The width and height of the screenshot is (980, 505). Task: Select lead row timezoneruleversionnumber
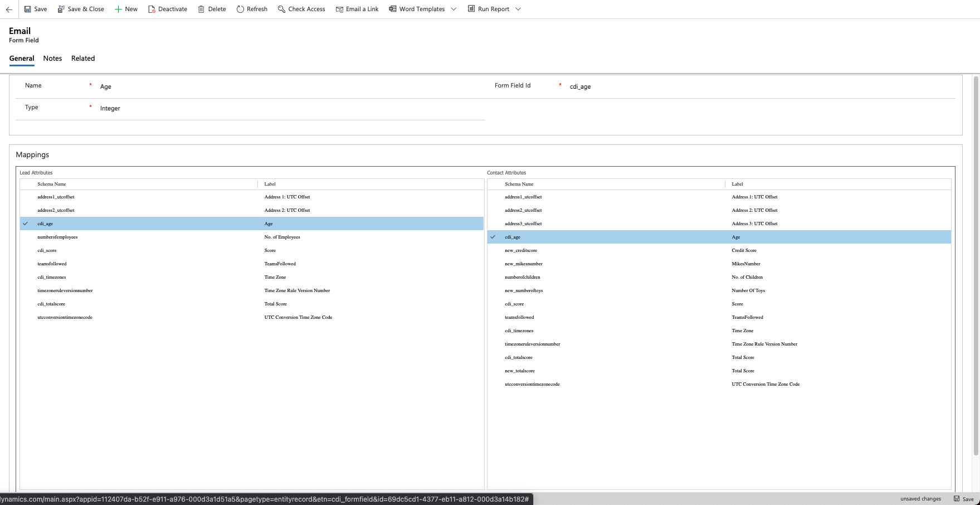(x=252, y=290)
